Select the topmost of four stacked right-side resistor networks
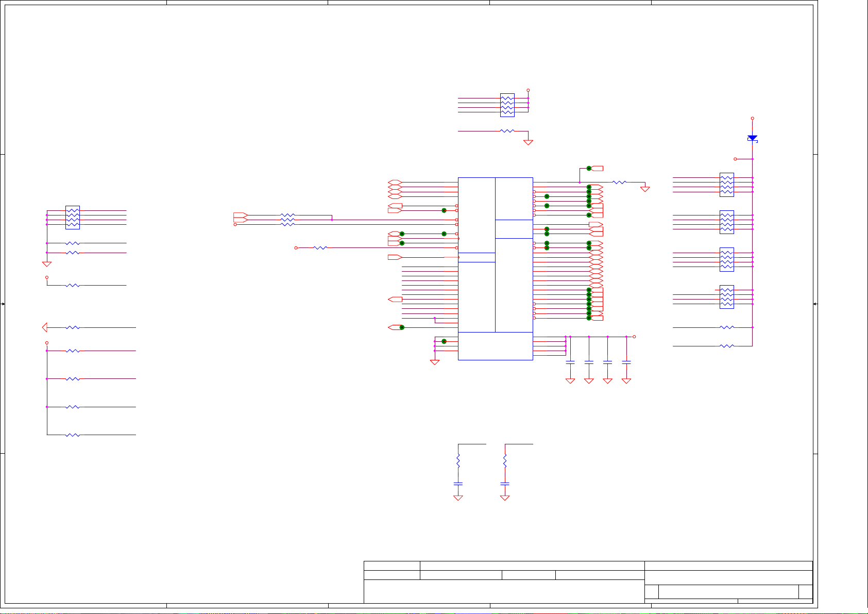 tap(726, 185)
